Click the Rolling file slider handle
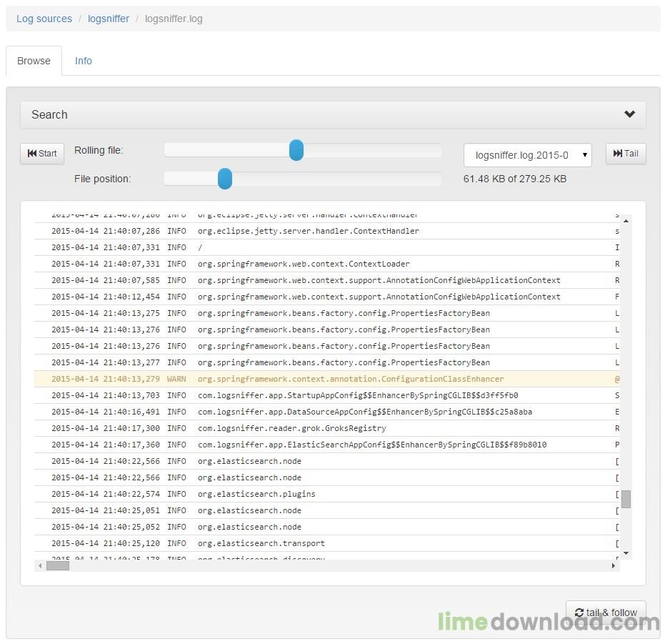This screenshot has width=665, height=644. 296,150
